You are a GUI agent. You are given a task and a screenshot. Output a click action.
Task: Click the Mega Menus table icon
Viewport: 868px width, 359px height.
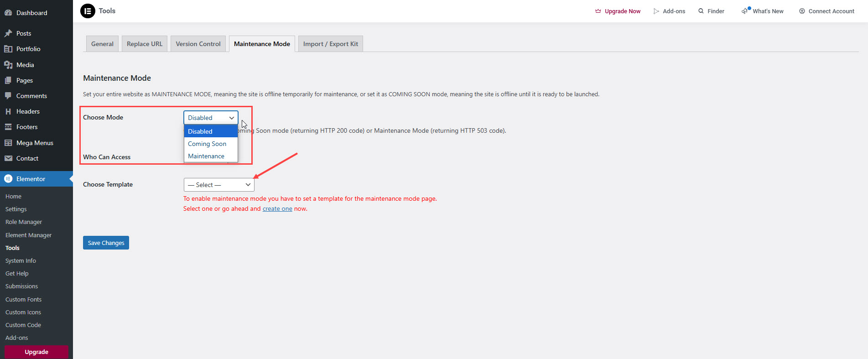click(x=8, y=143)
